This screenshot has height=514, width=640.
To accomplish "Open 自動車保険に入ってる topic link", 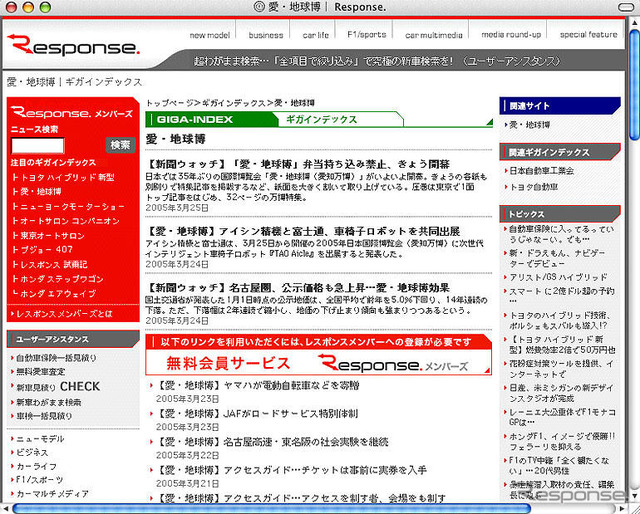I will (x=561, y=234).
